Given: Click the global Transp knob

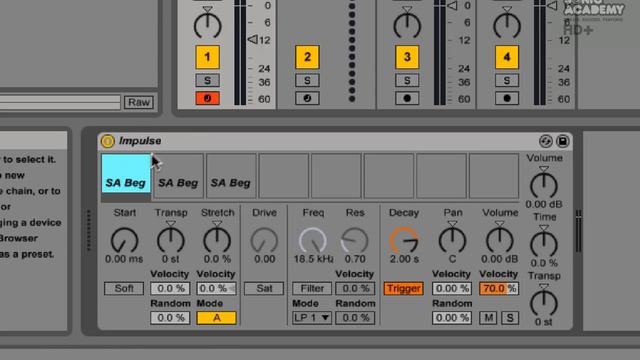Looking at the screenshot, I should 544,303.
